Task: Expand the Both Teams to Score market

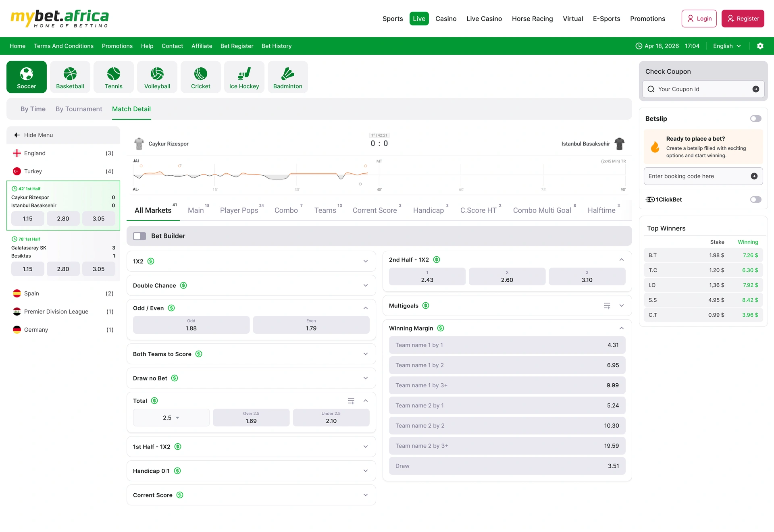Action: coord(366,354)
